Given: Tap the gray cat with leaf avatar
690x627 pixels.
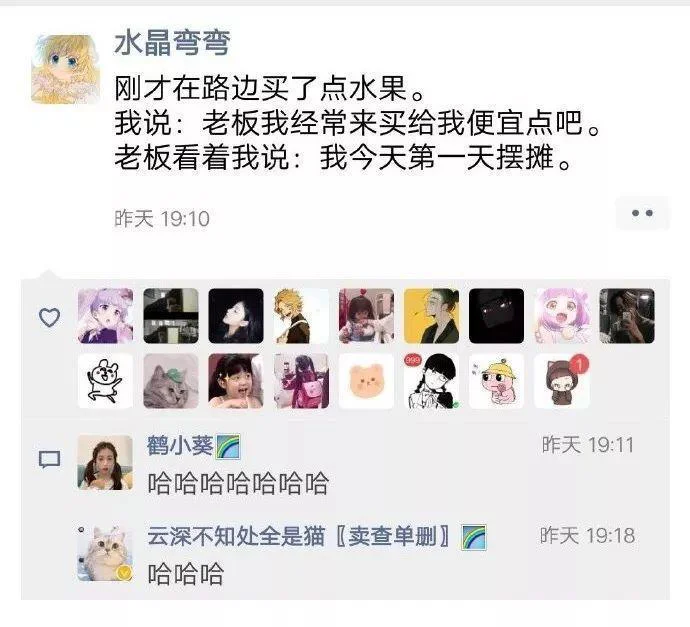Looking at the screenshot, I should (x=171, y=381).
